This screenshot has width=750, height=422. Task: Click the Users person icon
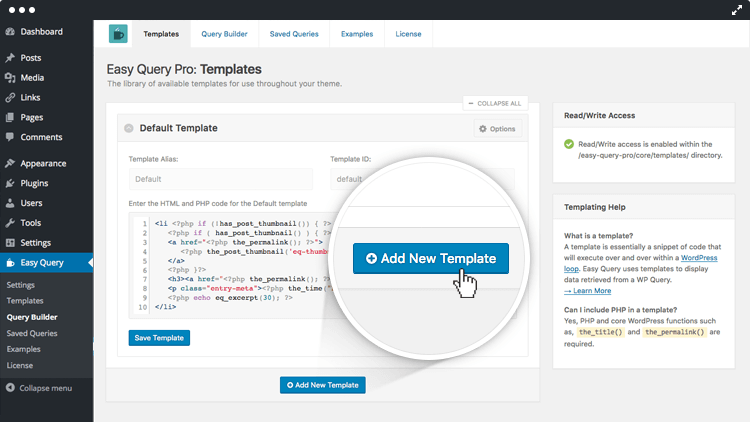pyautogui.click(x=10, y=203)
